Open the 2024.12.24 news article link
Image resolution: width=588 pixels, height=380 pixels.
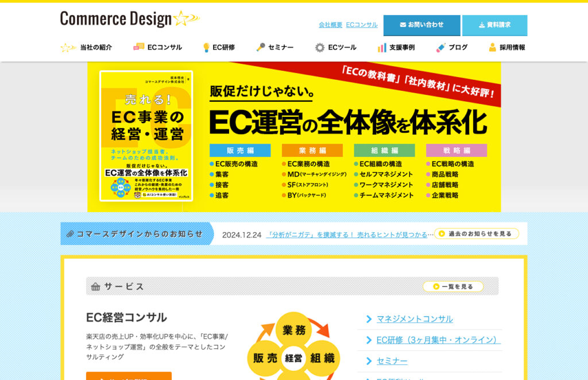point(346,235)
